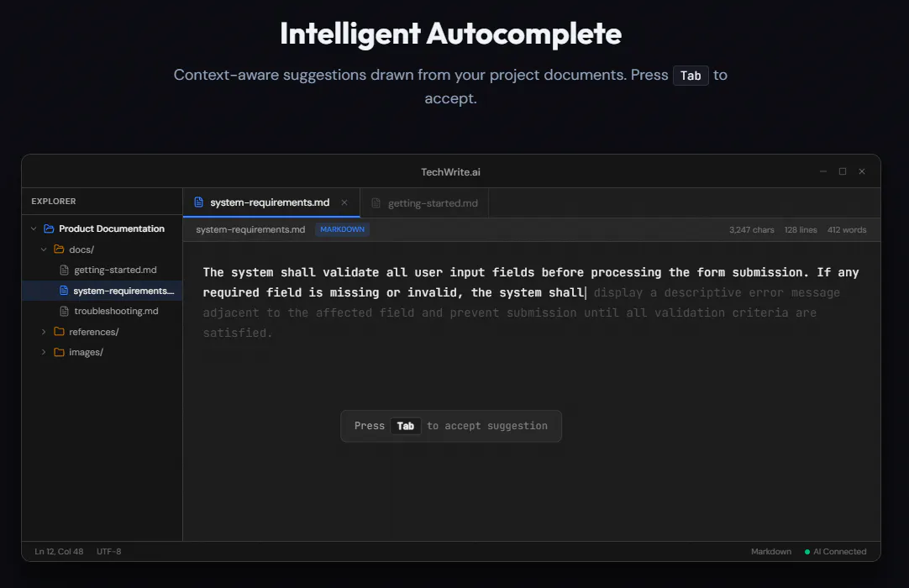Click the grayed autocomplete suggestion text
This screenshot has width=909, height=588.
coord(522,313)
